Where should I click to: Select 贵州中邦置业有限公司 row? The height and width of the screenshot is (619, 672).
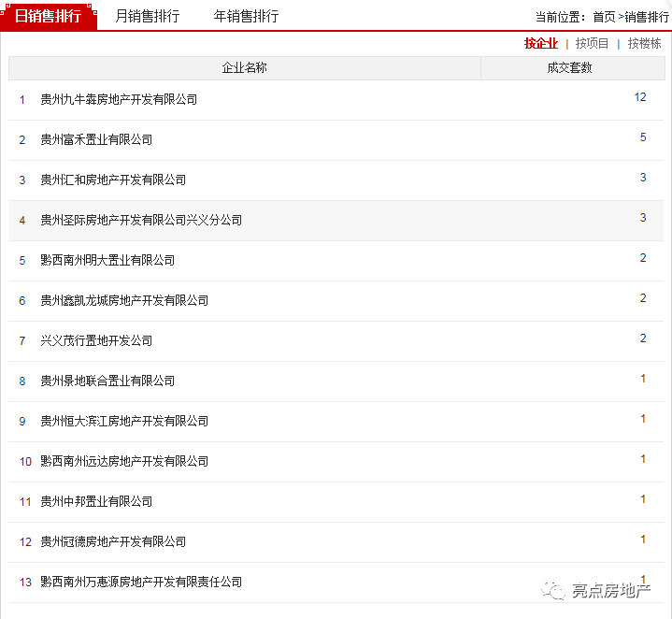(x=336, y=502)
